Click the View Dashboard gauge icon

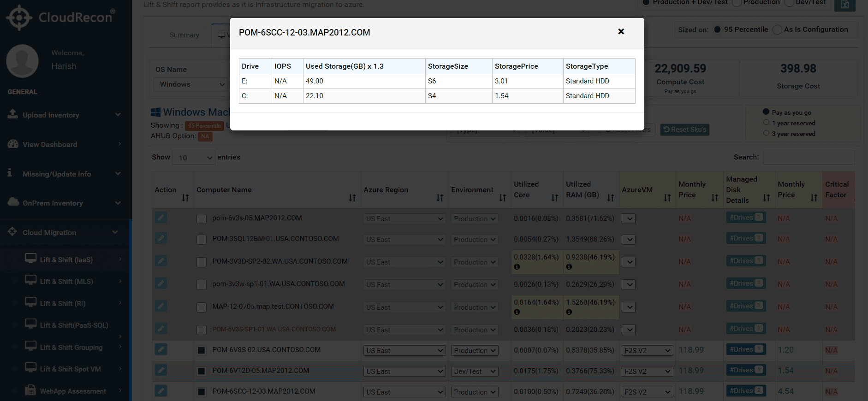[13, 144]
